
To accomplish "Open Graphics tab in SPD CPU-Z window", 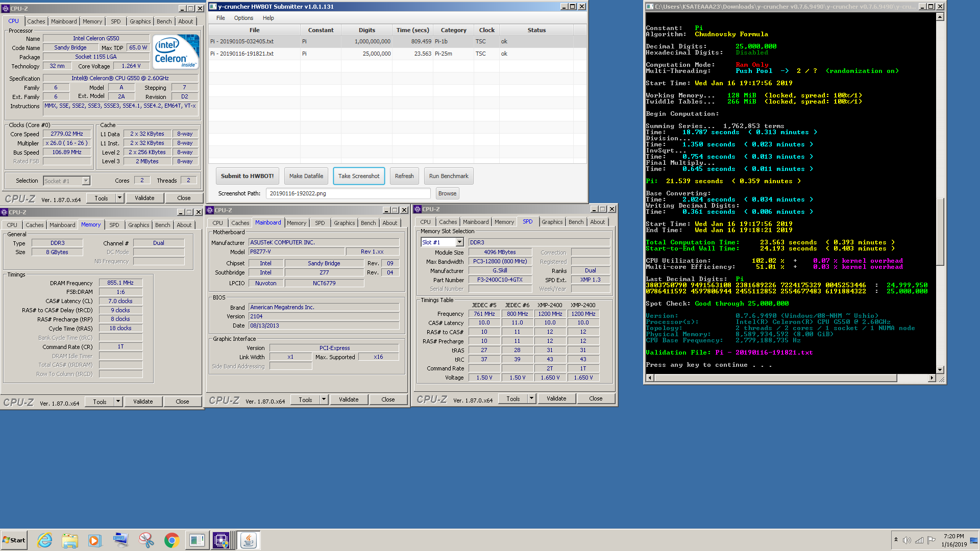I will [x=552, y=222].
